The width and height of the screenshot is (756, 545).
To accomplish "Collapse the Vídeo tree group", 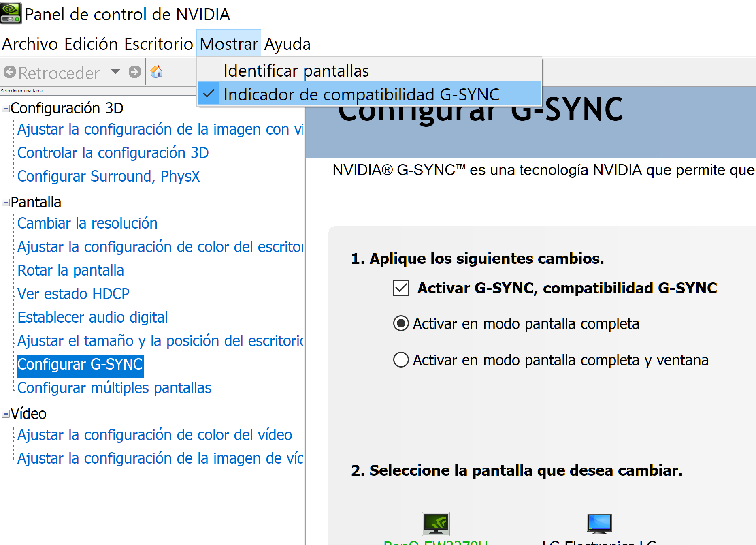I will coord(6,414).
